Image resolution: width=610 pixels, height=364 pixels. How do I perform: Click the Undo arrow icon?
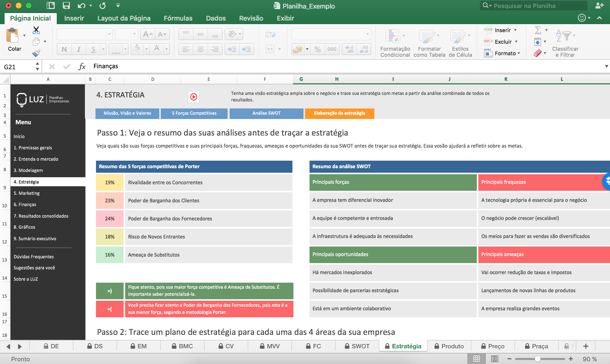pyautogui.click(x=81, y=6)
